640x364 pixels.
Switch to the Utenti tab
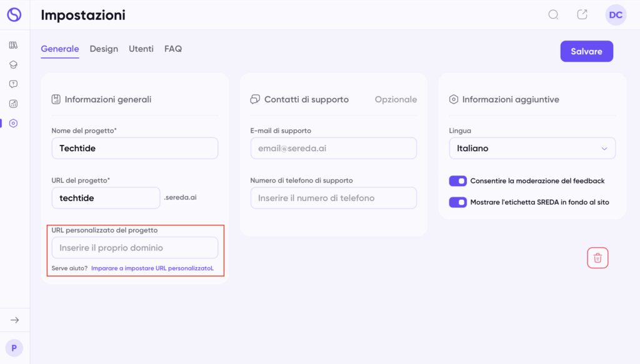[141, 49]
